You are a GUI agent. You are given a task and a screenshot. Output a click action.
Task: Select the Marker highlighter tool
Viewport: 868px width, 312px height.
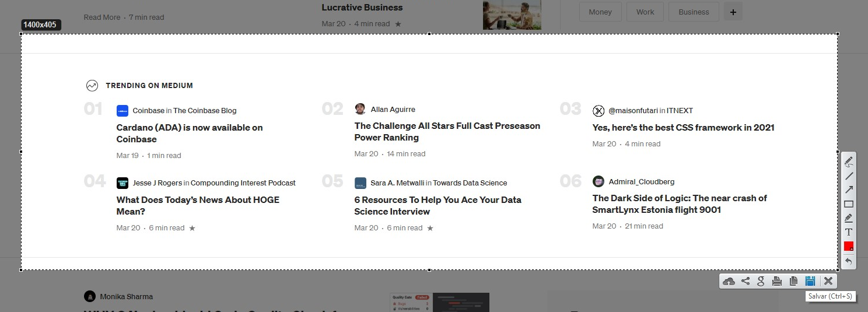tap(849, 218)
